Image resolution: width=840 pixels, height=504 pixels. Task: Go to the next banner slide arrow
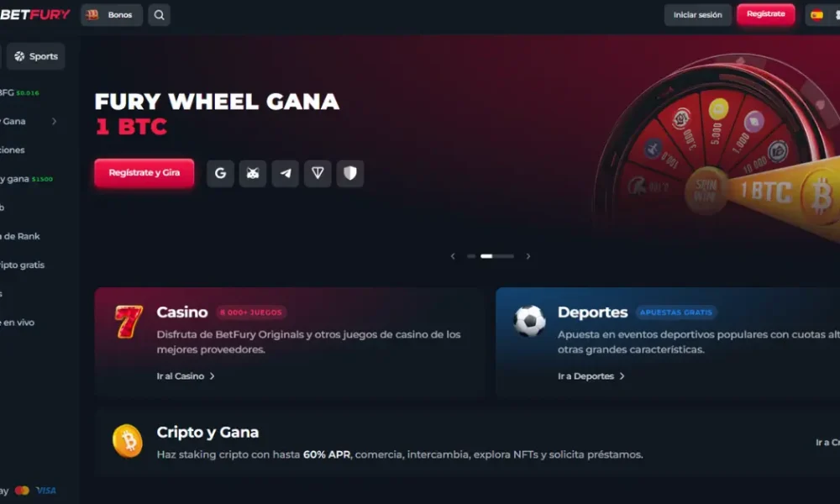(528, 256)
